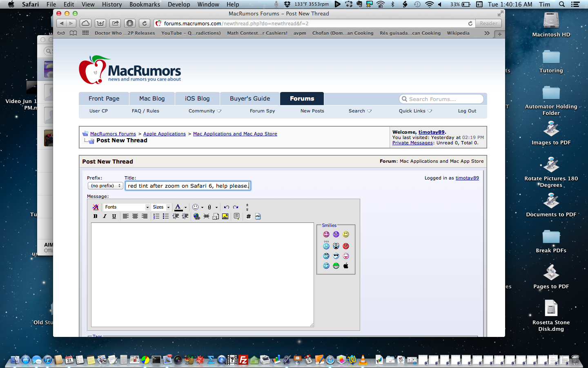This screenshot has width=588, height=368.
Task: Insert an image into message
Action: pyautogui.click(x=225, y=216)
